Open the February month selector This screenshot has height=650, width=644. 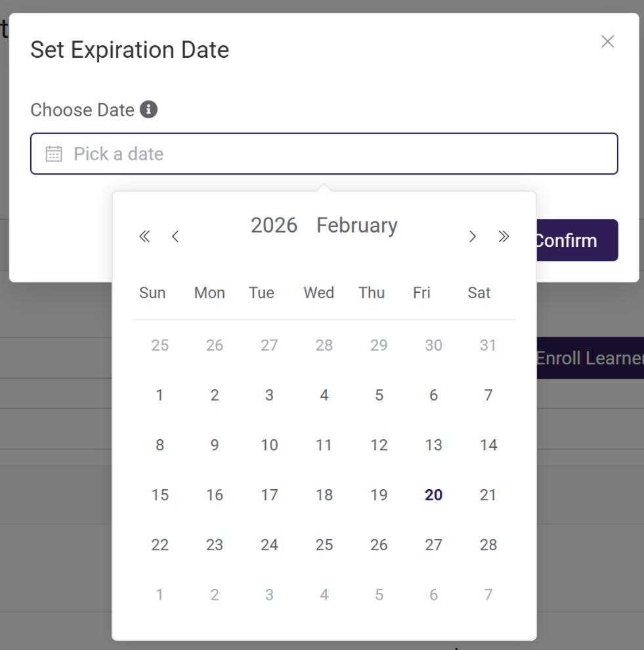[357, 226]
